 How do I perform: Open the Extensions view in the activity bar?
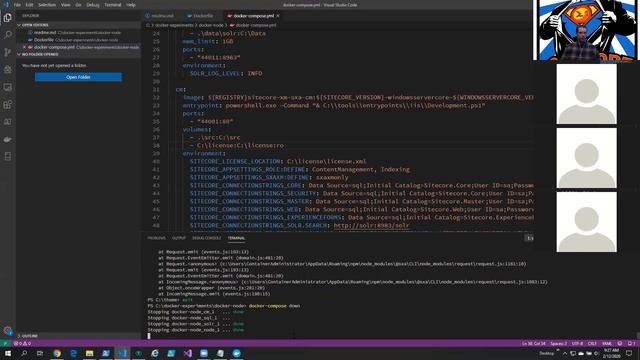(7, 104)
